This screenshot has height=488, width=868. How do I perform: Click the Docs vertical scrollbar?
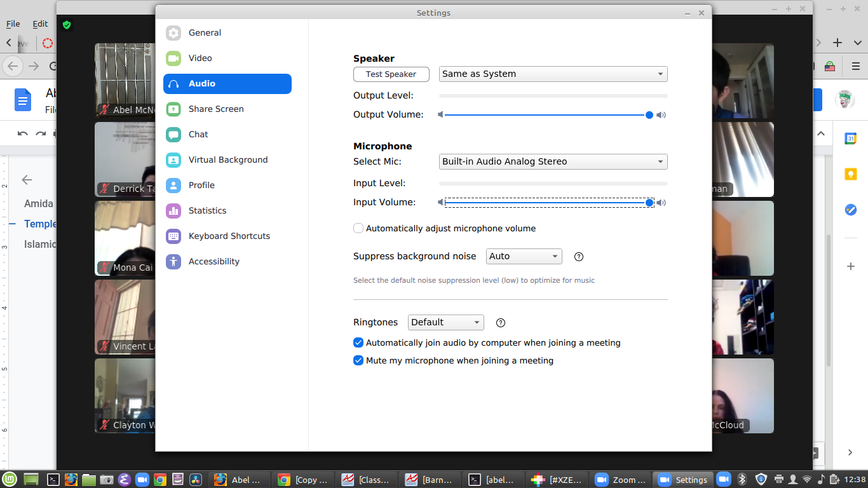pos(828,300)
